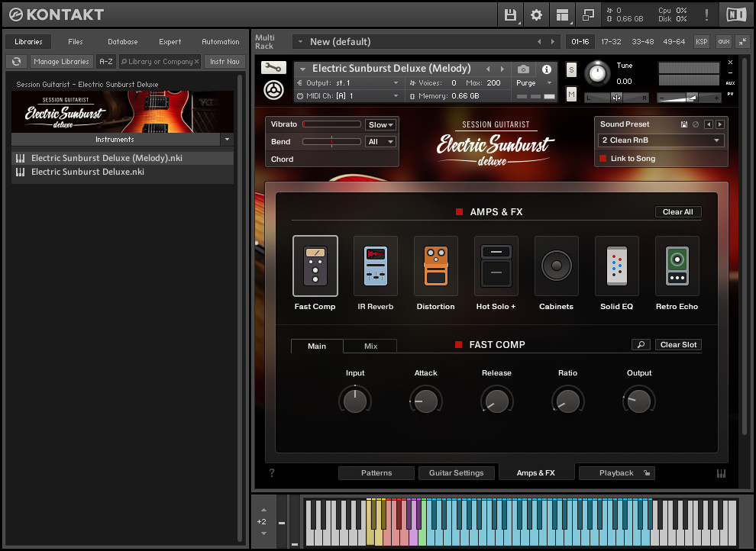Open the Solid EQ effect
Image resolution: width=756 pixels, height=551 pixels.
click(x=616, y=266)
